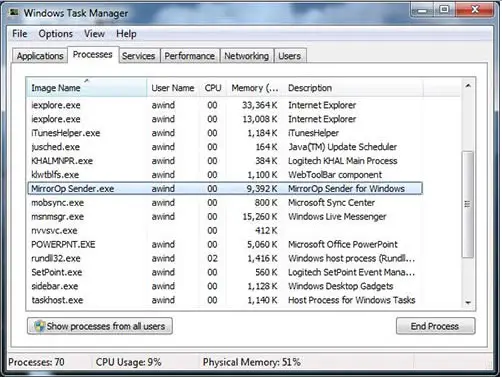Open the View menu
Screen dimensions: 502x377
tap(94, 34)
